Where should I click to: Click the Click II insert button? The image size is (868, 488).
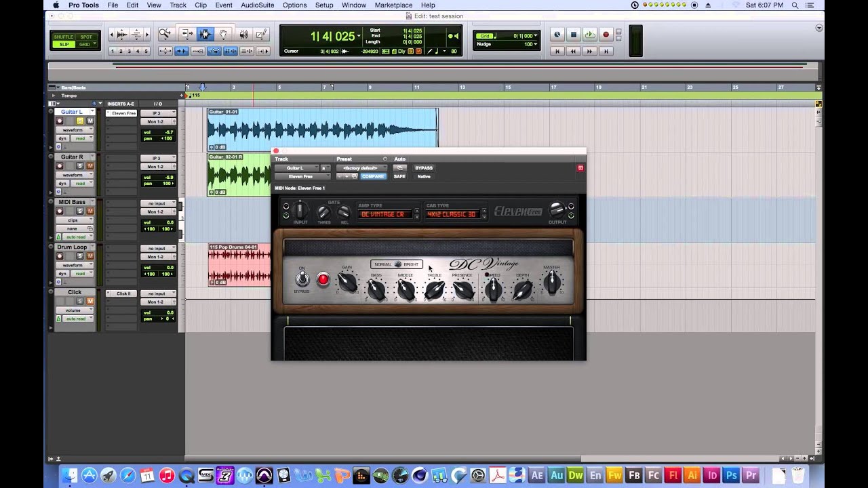(x=122, y=293)
